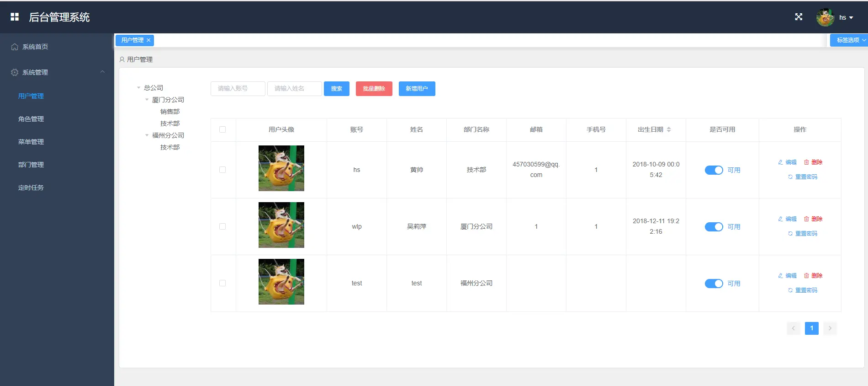Go to next page arrow
The height and width of the screenshot is (386, 868).
[x=830, y=328]
